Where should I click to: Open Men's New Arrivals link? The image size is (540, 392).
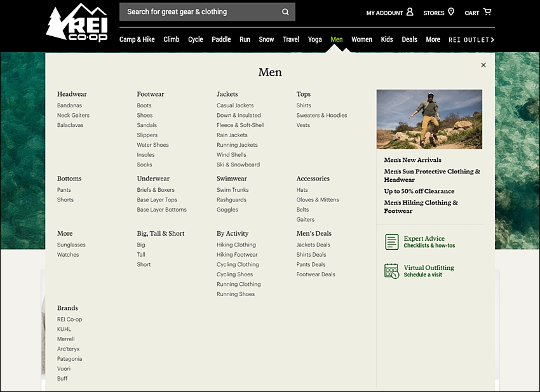coord(412,160)
